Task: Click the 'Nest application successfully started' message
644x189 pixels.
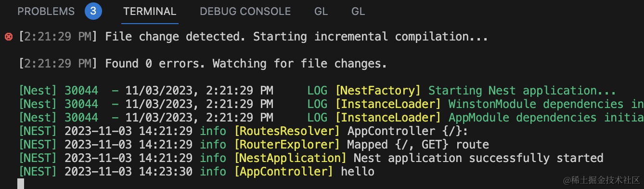Action: [x=478, y=158]
